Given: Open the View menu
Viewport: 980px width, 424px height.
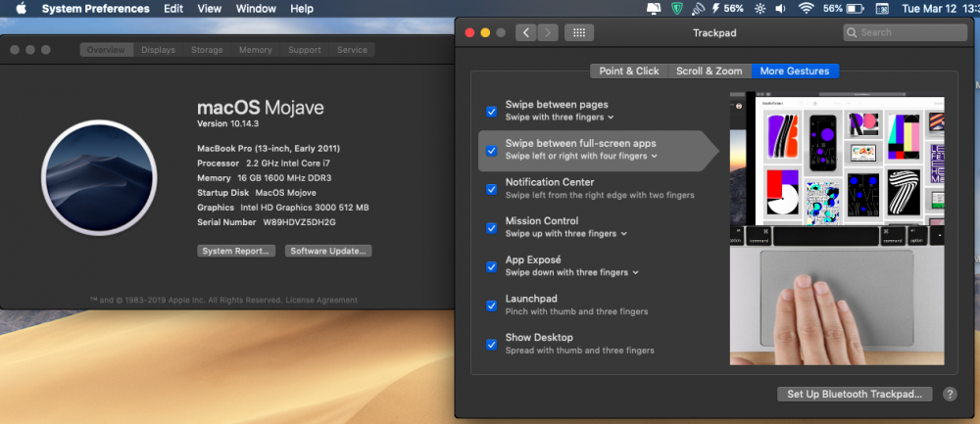Looking at the screenshot, I should point(210,9).
